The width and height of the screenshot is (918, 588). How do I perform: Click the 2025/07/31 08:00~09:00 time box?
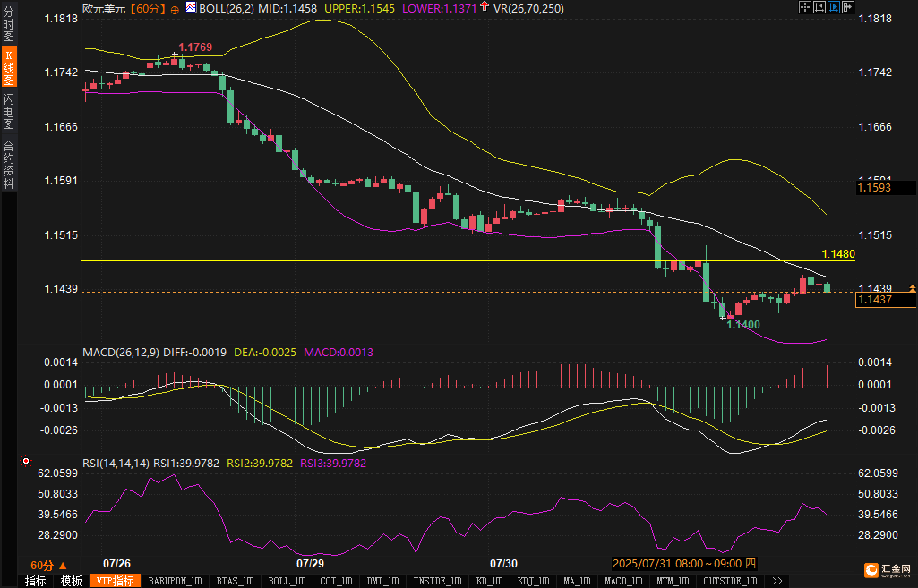pos(684,563)
